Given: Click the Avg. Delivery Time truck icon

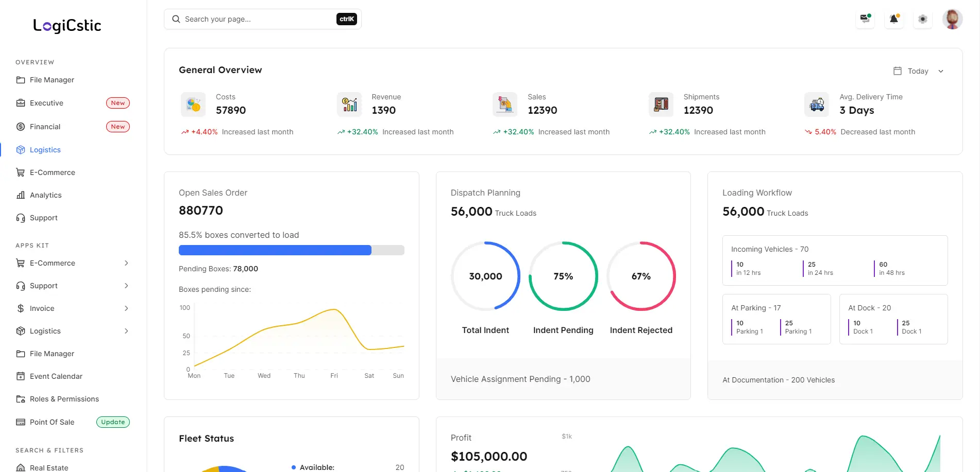Looking at the screenshot, I should pyautogui.click(x=817, y=104).
